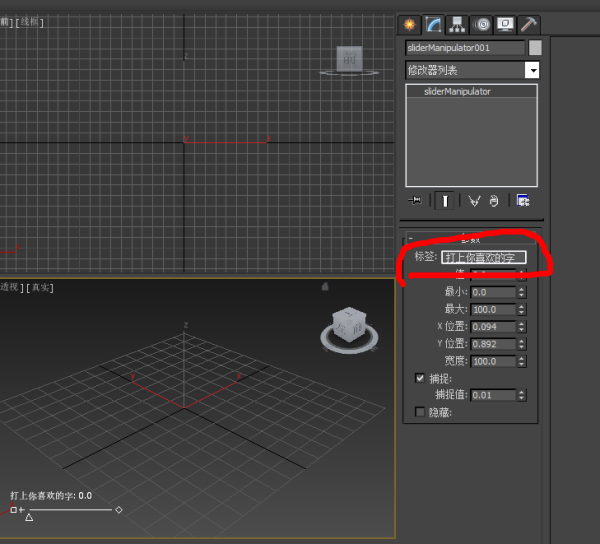Image resolution: width=600 pixels, height=544 pixels.
Task: Click the slider move square handle
Action: click(13, 510)
